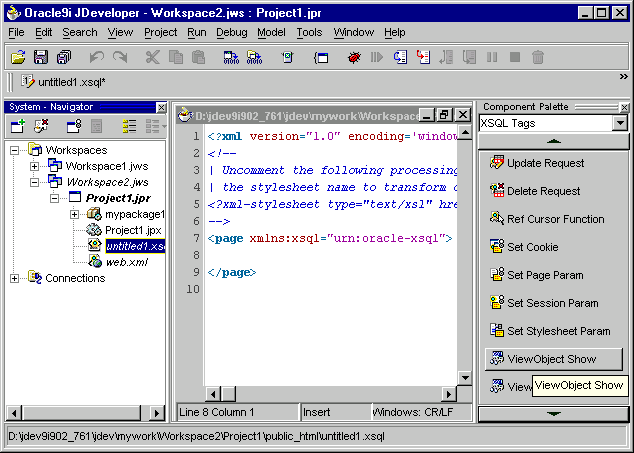Expand the Workspace1.jws node
This screenshot has width=634, height=453.
click(34, 166)
